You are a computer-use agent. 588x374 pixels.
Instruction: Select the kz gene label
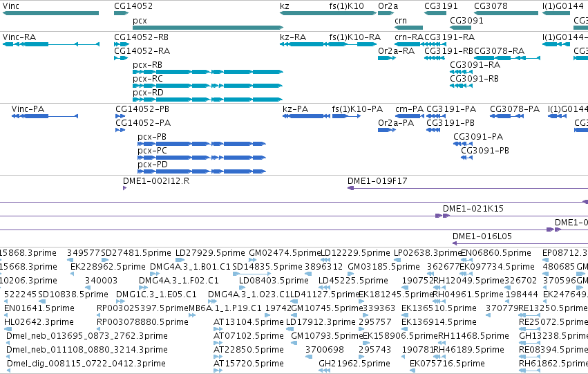(285, 6)
